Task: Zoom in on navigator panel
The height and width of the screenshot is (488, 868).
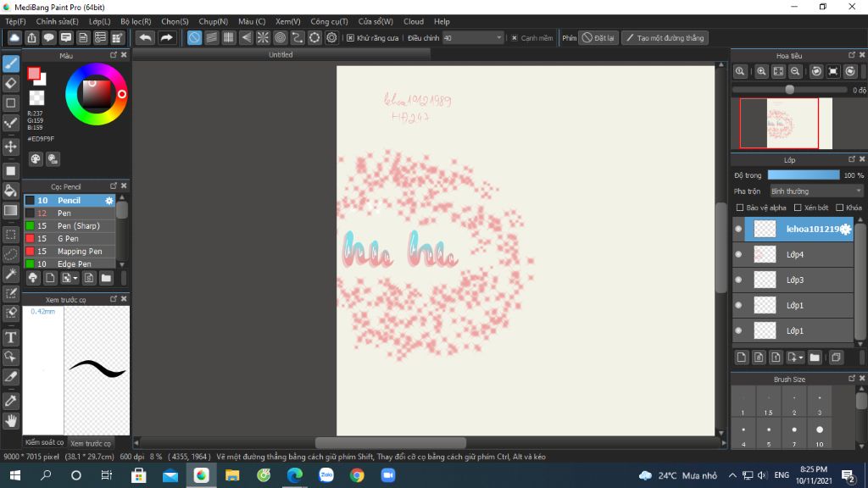Action: 761,71
